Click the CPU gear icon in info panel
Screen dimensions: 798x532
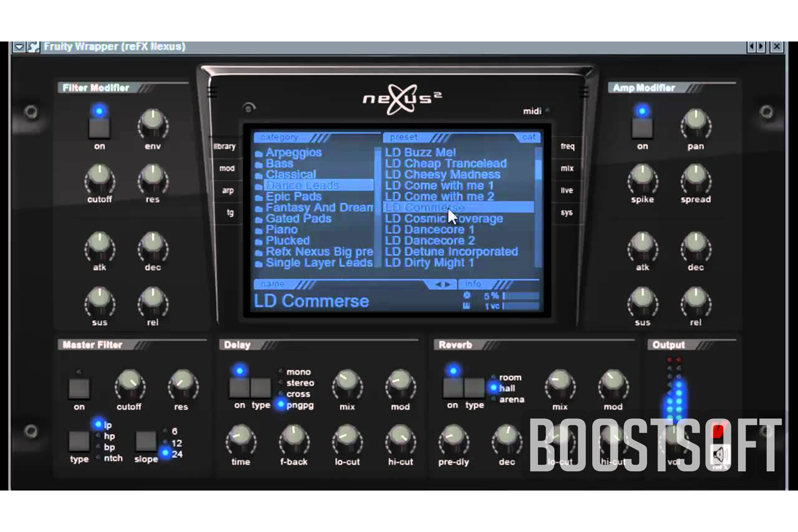coord(467,295)
